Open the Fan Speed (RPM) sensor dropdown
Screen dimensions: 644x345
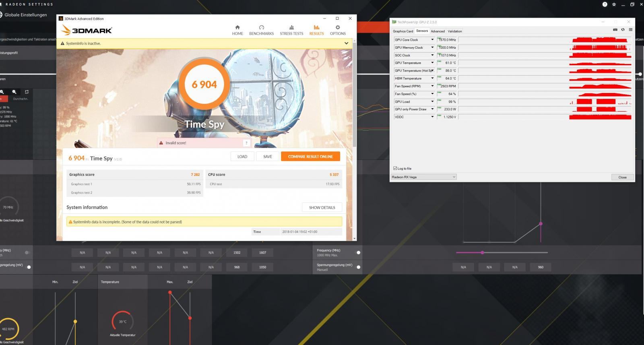pyautogui.click(x=432, y=86)
